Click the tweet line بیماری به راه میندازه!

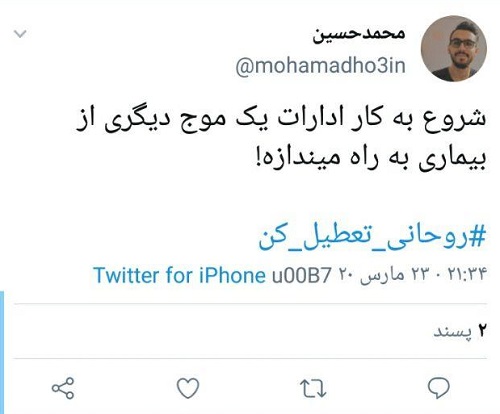tap(371, 158)
